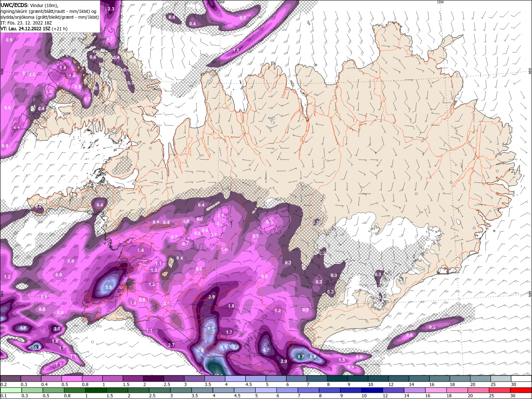Click the 0.2 label starting the snow legend

pos(4,384)
